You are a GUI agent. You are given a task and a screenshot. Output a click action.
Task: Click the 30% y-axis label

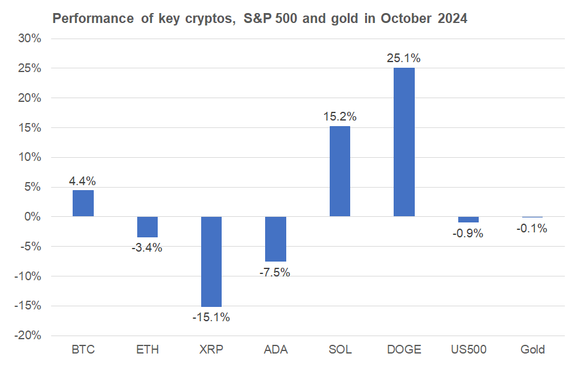point(30,39)
